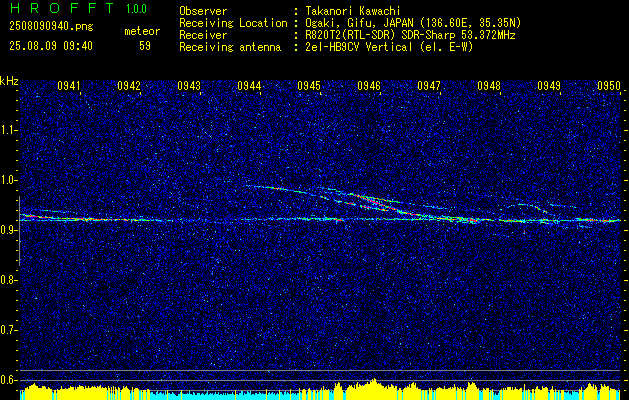Click the 1.1 kHz axis label

click(x=9, y=130)
